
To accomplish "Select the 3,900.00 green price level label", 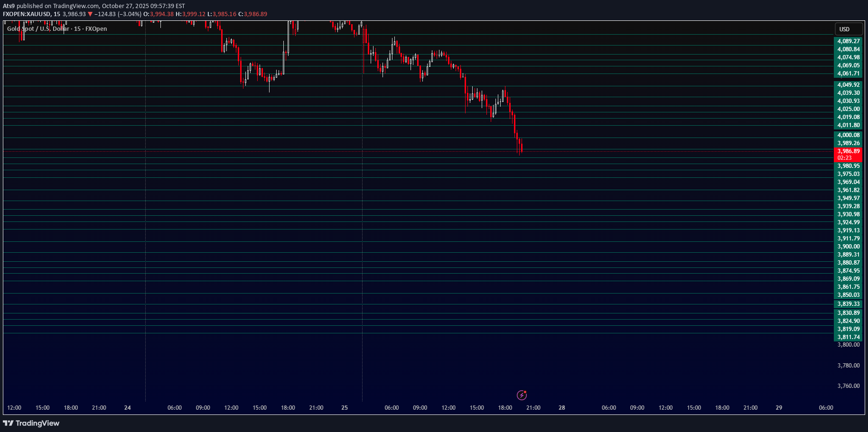I will (848, 247).
